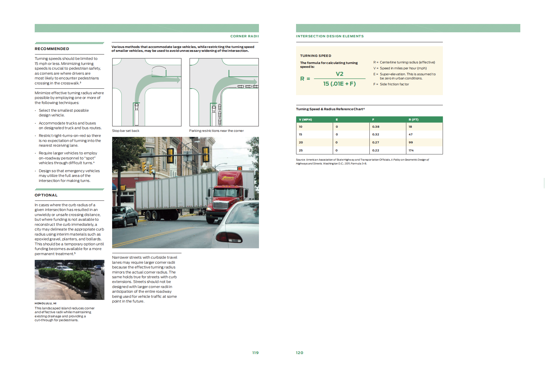The height and width of the screenshot is (392, 555).
Task: Click page number 120
Action: tap(299, 353)
